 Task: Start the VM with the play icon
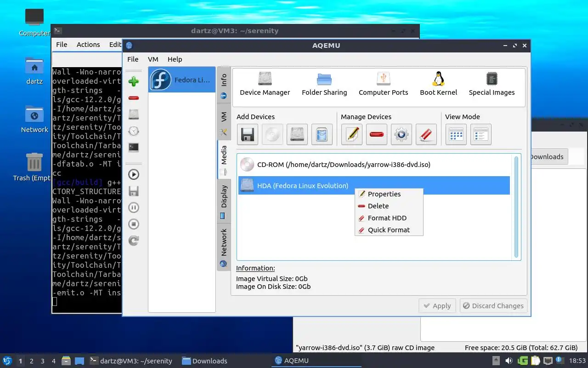134,174
